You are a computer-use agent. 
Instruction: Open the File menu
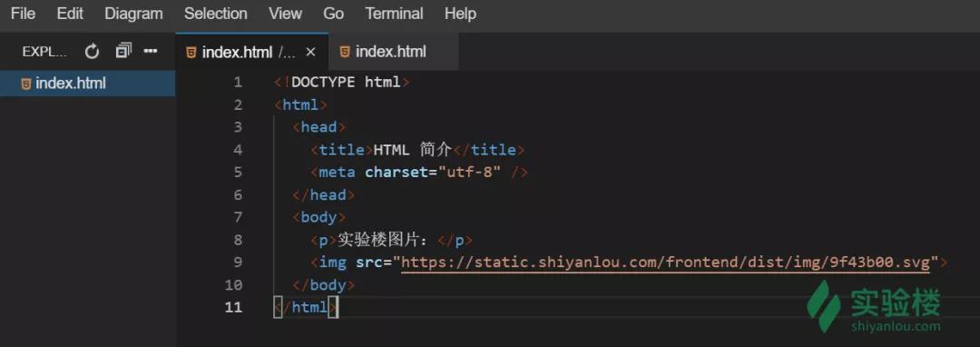[23, 14]
